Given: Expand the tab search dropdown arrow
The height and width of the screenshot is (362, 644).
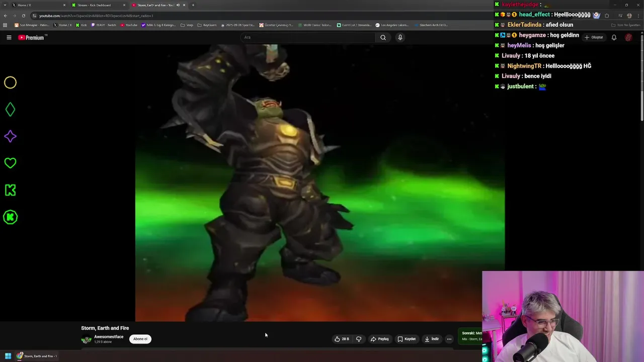Looking at the screenshot, I should pos(5,5).
